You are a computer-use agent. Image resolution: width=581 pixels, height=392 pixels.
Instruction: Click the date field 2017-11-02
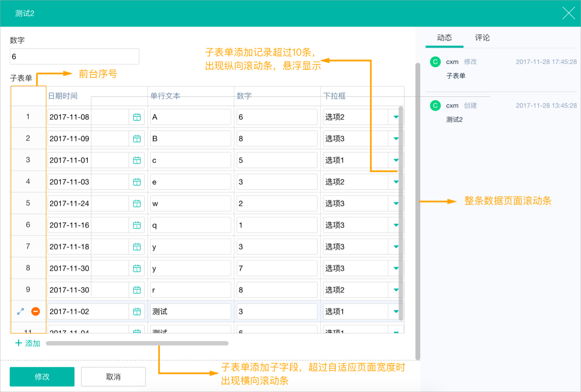[88, 312]
